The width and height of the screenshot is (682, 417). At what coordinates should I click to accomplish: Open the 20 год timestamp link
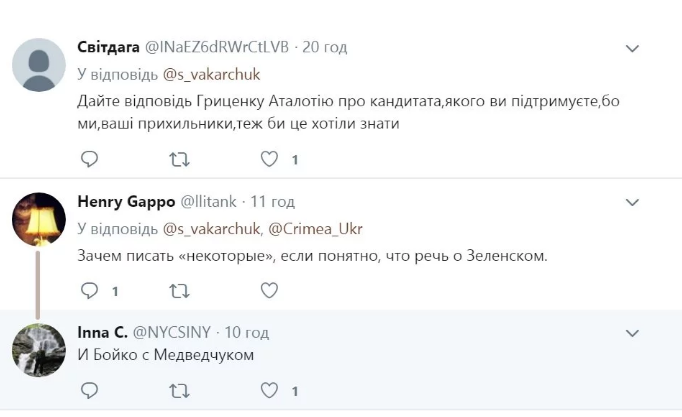tap(324, 47)
